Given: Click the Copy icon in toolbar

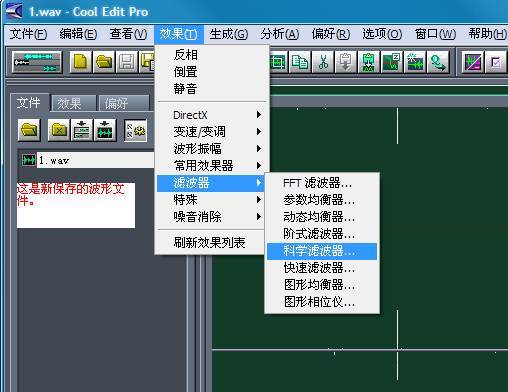Looking at the screenshot, I should [x=300, y=62].
